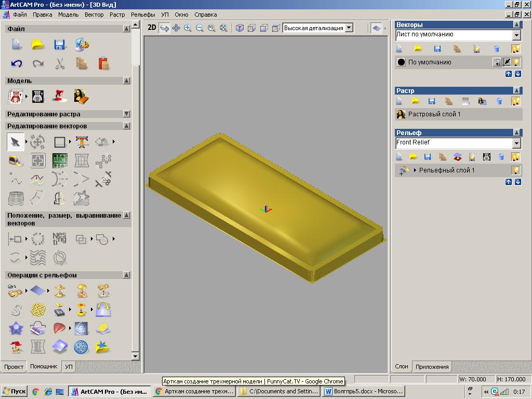Toggle visibility bulb of Рельефный слой 1

[x=515, y=170]
